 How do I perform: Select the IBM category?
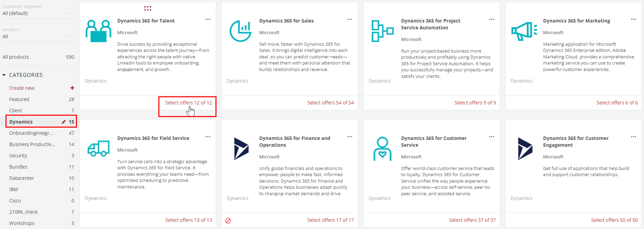(41, 189)
